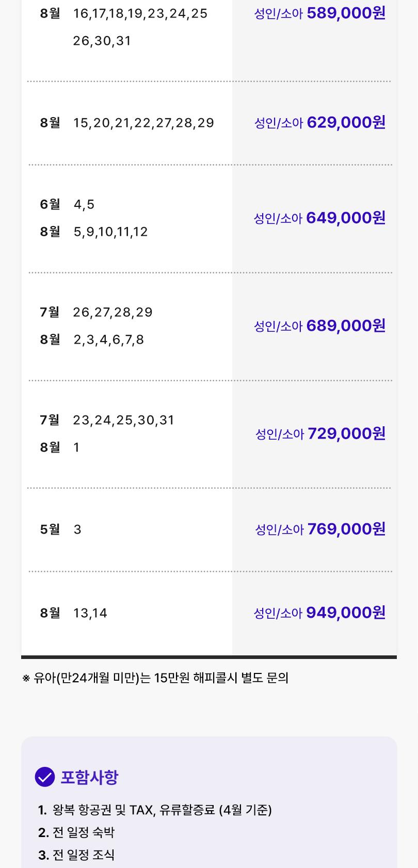Viewport: 418px width, 868px height.
Task: Click the 8월 15,20,21,22,27,28,29 date row
Action: tap(127, 123)
